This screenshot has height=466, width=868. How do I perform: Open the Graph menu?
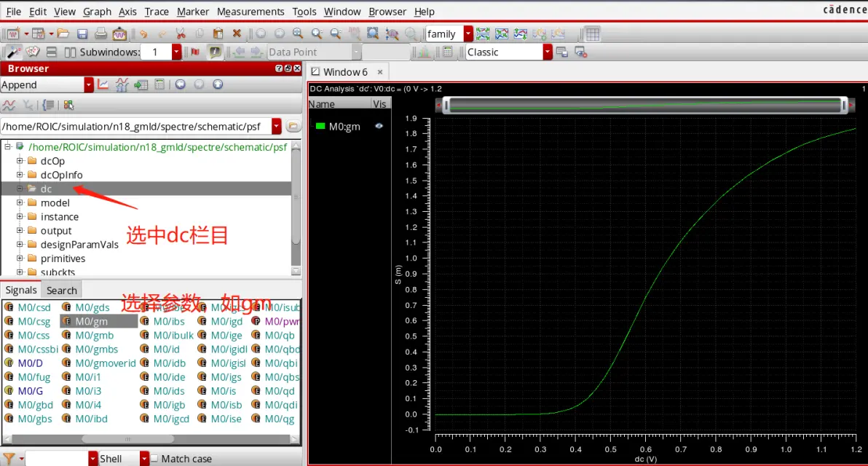point(97,12)
